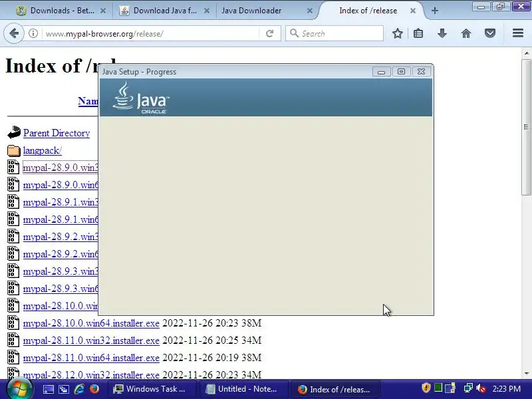Screen dimensions: 532x399
Task: Click the security shield tray icon
Action: coord(426,388)
